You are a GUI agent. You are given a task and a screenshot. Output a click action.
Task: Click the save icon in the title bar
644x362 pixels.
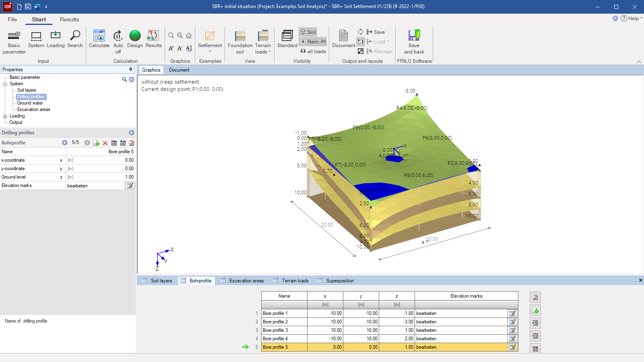pos(28,6)
